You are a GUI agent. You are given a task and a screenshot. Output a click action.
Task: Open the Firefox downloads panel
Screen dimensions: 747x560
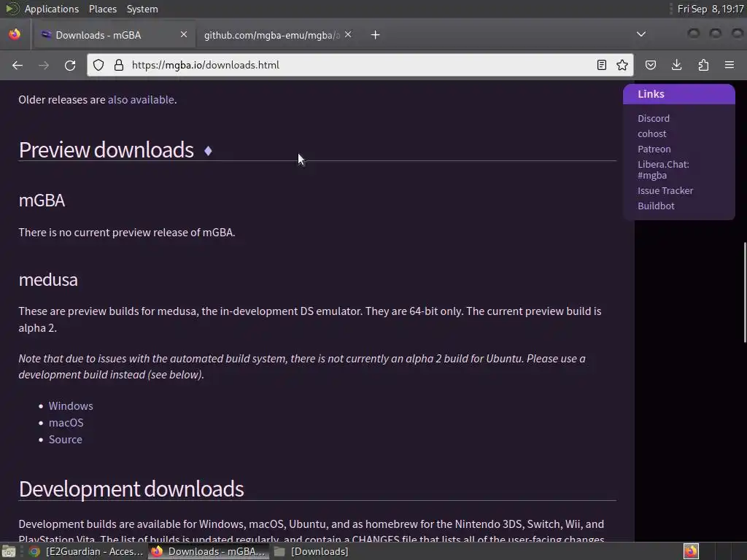pos(676,65)
